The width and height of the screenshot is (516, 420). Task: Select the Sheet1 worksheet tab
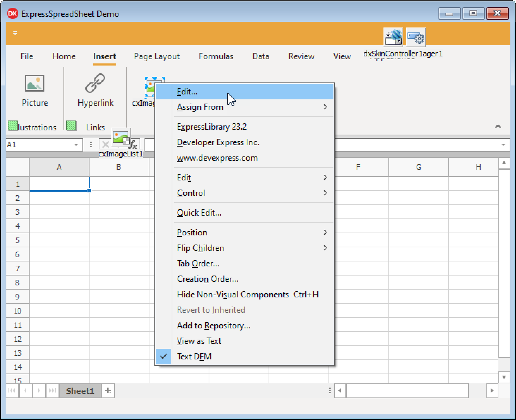point(80,391)
